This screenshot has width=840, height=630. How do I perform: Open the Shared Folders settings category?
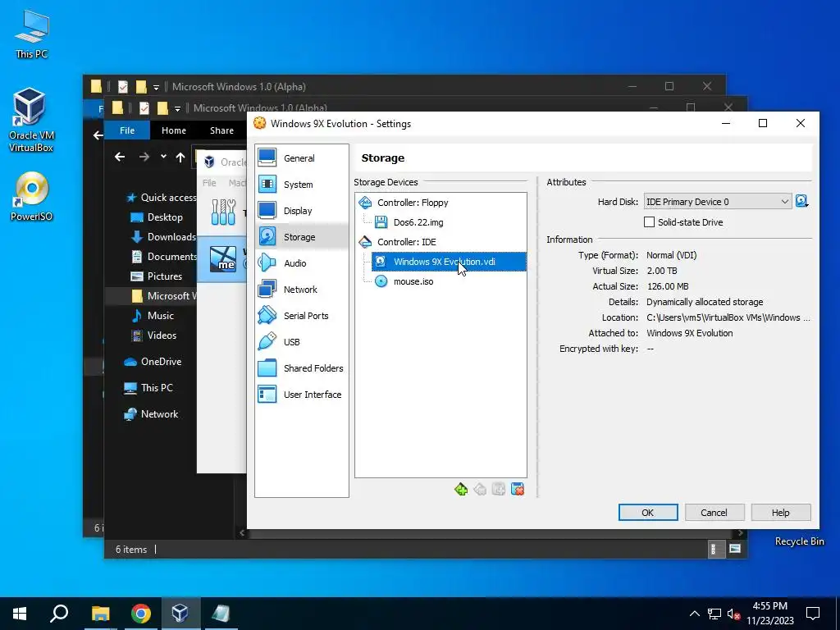click(x=302, y=368)
